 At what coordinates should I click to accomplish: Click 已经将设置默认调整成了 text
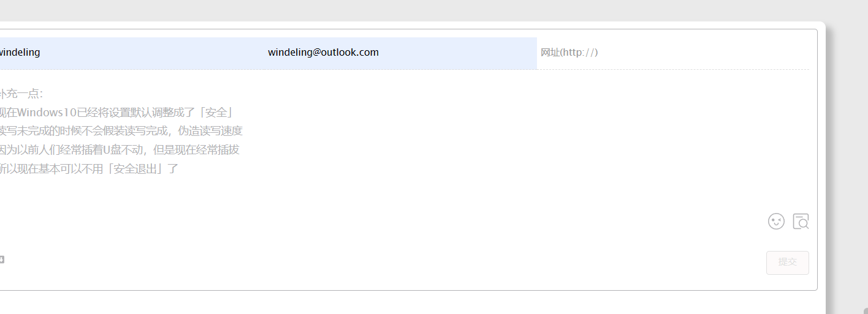click(137, 113)
